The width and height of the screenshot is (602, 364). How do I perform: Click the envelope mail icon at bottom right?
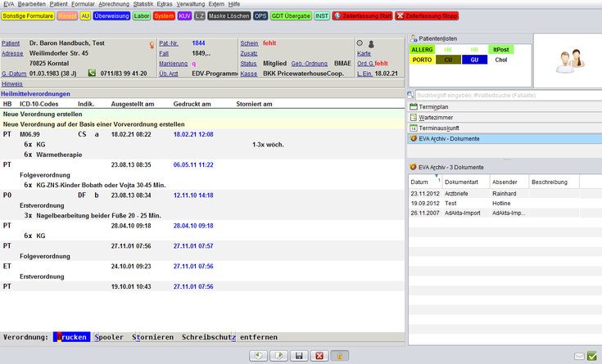(x=579, y=357)
